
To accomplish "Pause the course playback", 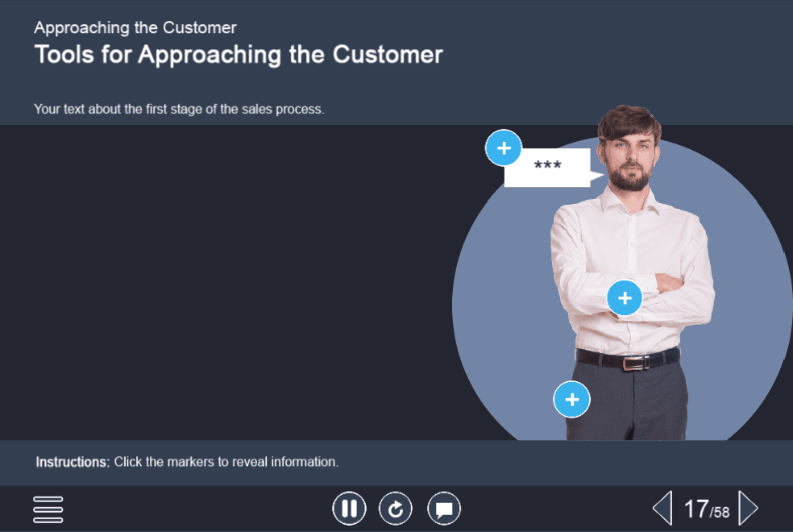I will [x=349, y=509].
